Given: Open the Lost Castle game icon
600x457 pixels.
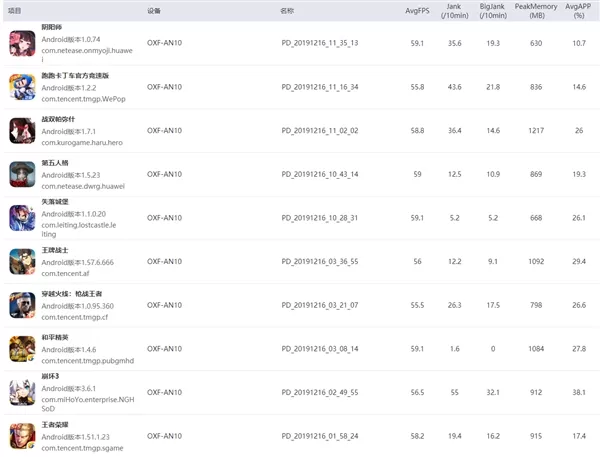Looking at the screenshot, I should coord(22,218).
